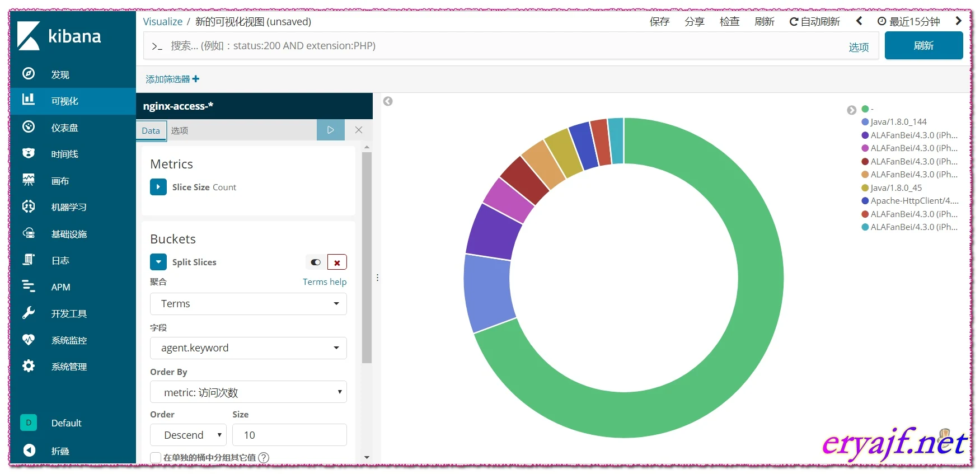
Task: Click 选项 link in search bar
Action: [x=859, y=47]
